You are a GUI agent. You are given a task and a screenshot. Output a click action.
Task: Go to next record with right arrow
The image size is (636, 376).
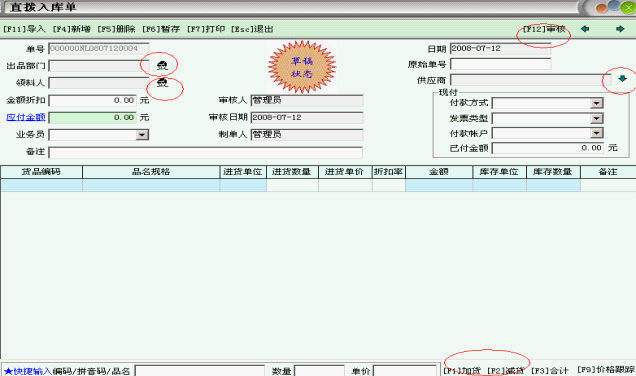click(620, 29)
